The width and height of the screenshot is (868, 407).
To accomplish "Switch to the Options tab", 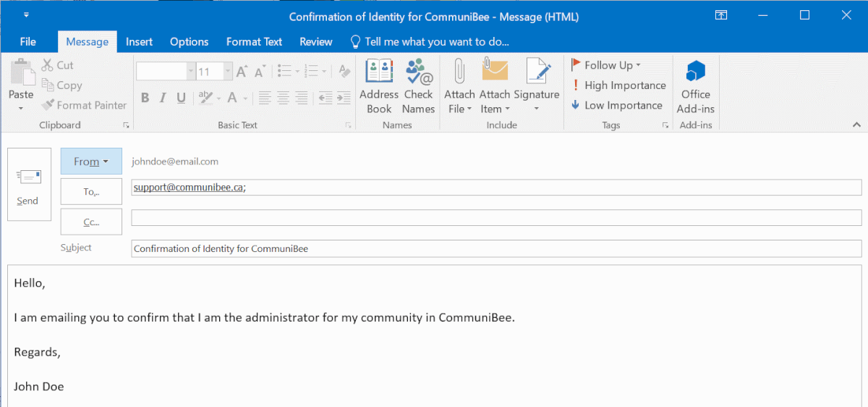I will (x=190, y=42).
